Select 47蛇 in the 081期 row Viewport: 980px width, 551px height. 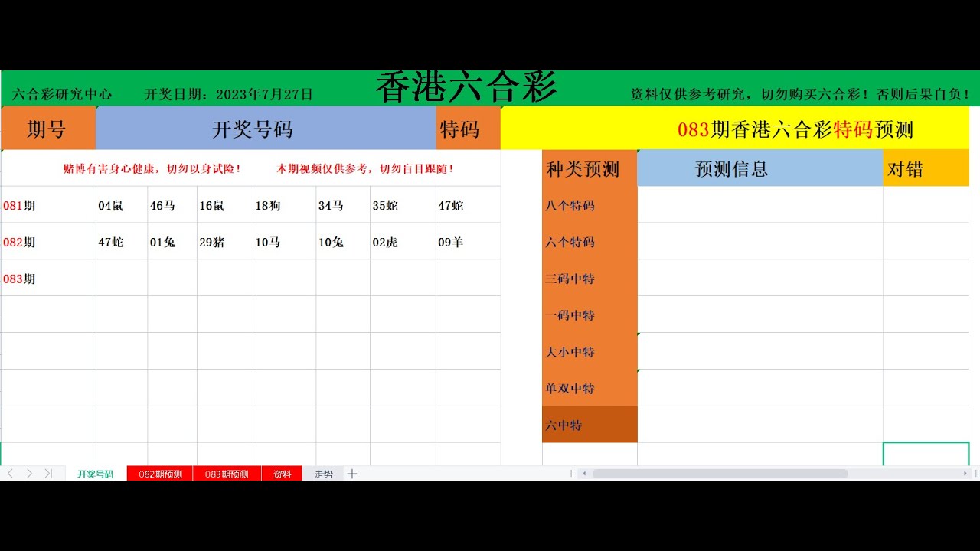click(468, 205)
